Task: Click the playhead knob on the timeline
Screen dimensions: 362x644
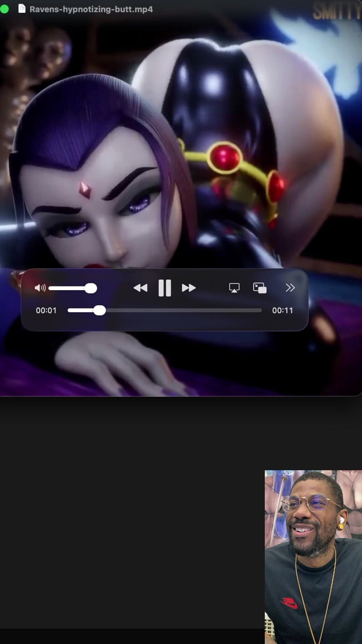Action: pyautogui.click(x=100, y=310)
